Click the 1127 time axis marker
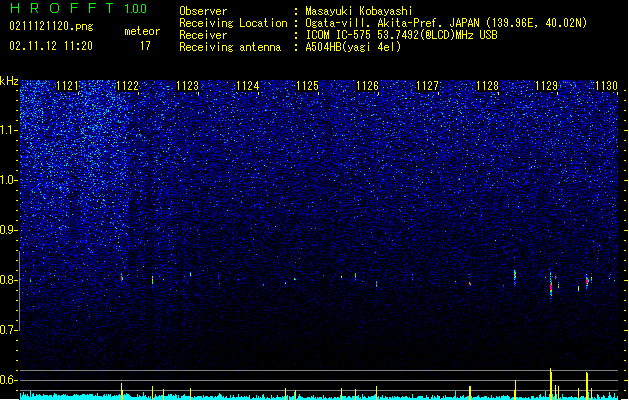This screenshot has width=629, height=400. tap(428, 86)
